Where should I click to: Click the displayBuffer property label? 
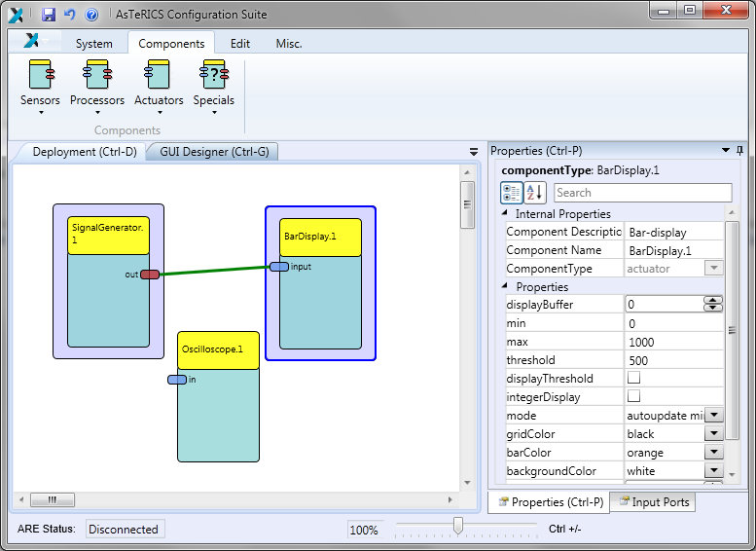point(540,305)
